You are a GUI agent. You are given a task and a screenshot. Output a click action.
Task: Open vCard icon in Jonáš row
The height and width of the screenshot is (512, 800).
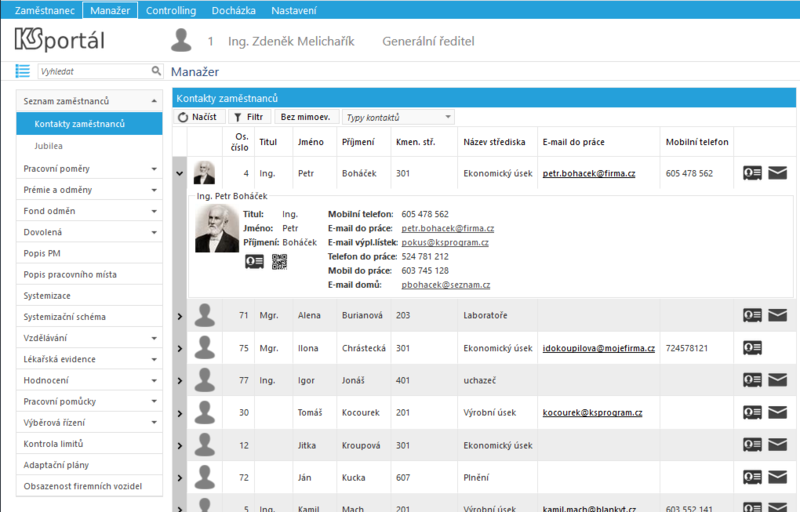coord(752,380)
